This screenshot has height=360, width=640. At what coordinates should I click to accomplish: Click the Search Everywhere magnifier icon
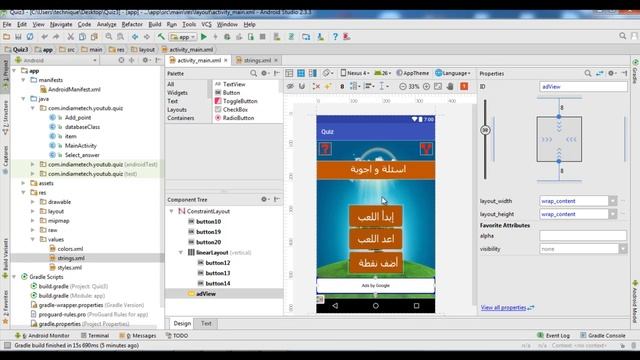[x=622, y=36]
